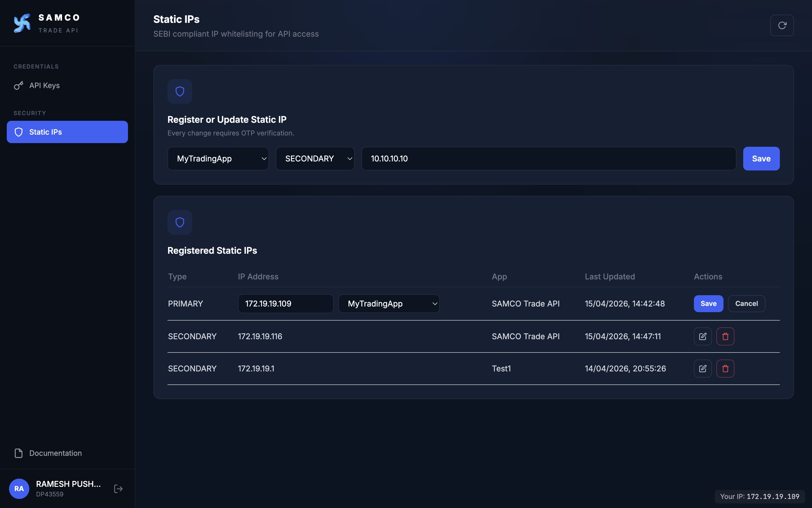
Task: Click the 172.19.19.109 IP edit field
Action: coord(286,304)
